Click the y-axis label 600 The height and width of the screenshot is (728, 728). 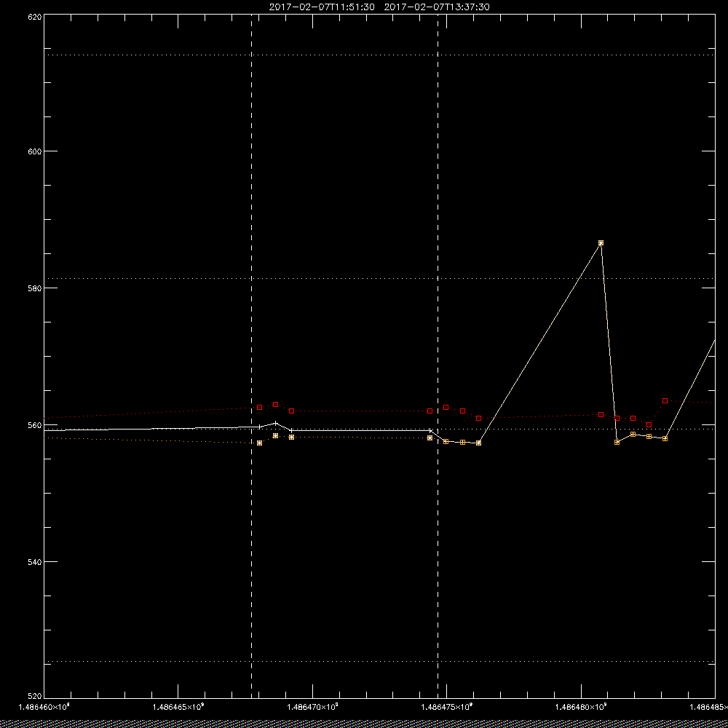pos(35,151)
